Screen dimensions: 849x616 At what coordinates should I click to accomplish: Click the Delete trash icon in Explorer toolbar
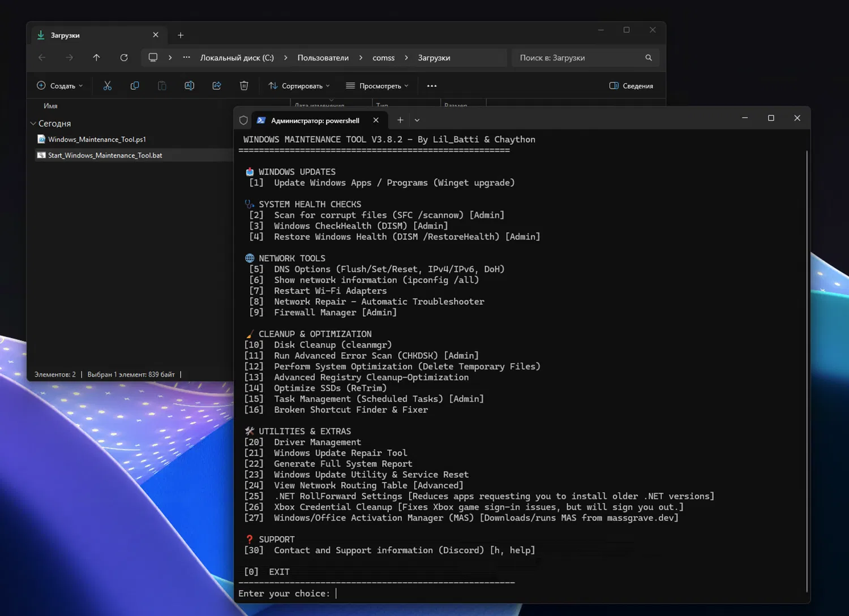[244, 86]
